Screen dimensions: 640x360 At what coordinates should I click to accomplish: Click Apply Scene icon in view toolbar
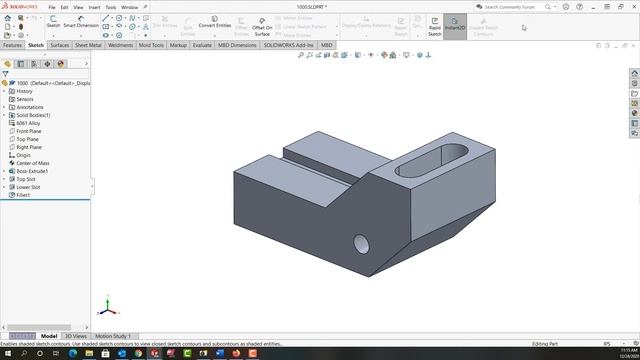point(393,55)
